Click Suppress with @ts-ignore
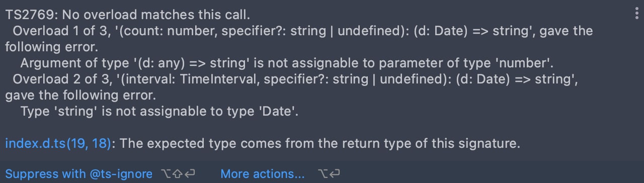The width and height of the screenshot is (644, 183). (78, 174)
